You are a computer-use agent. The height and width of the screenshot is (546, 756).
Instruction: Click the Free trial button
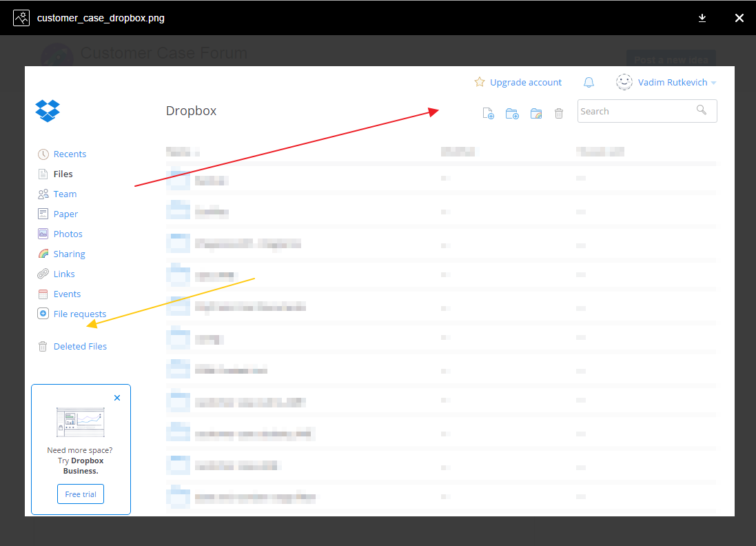pyautogui.click(x=81, y=494)
